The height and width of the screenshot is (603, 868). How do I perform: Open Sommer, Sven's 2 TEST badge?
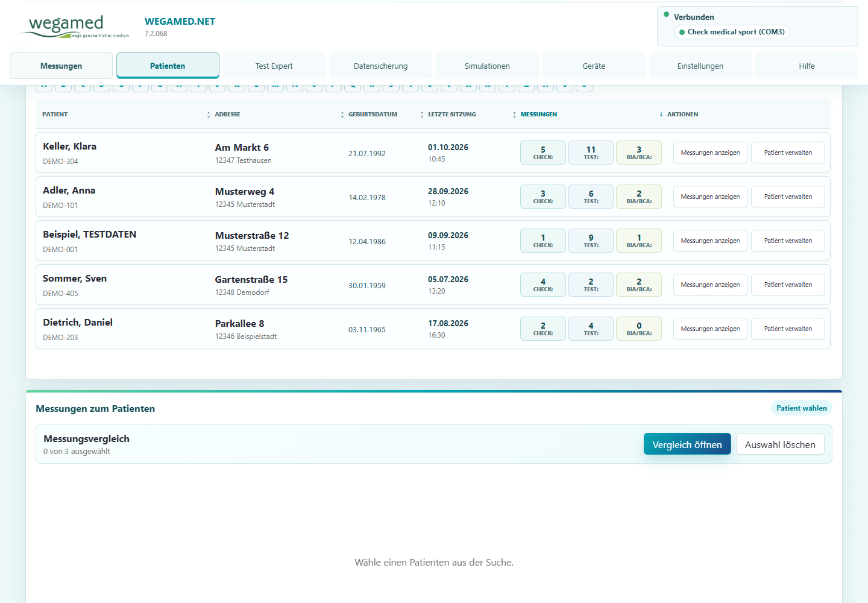pyautogui.click(x=591, y=285)
